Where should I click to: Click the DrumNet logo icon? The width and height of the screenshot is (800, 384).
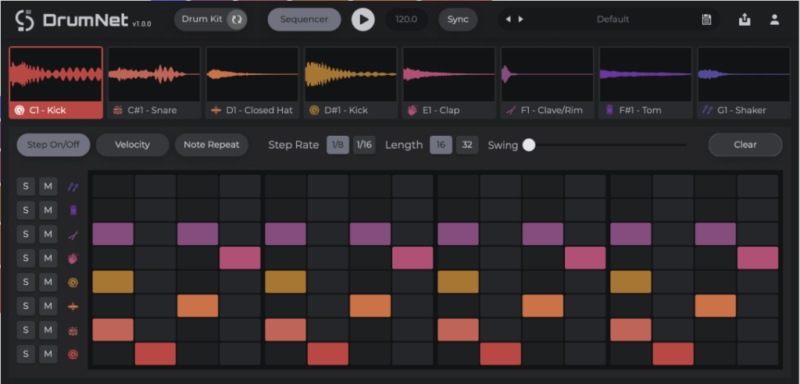tap(24, 20)
